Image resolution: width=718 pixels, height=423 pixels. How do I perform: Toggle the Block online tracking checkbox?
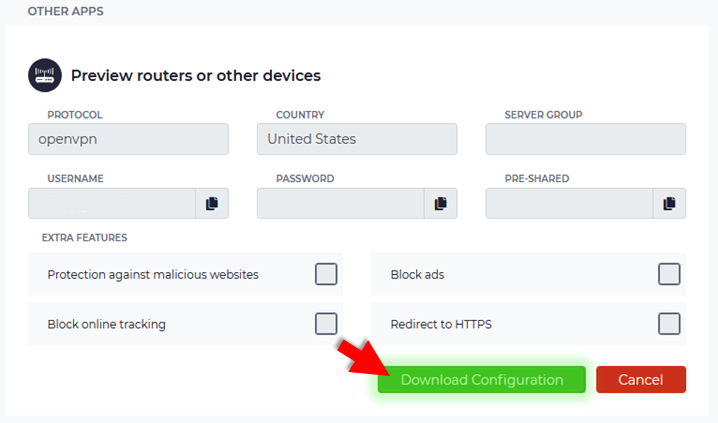[x=326, y=324]
